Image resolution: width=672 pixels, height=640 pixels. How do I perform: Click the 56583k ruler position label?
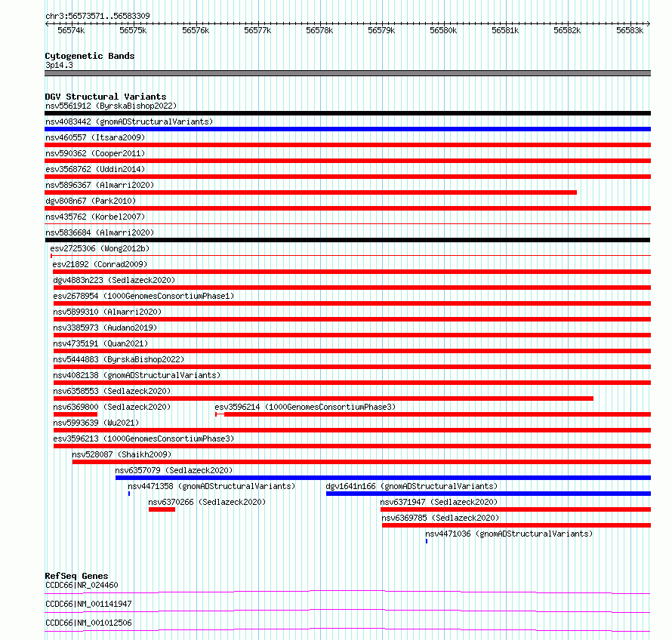[x=630, y=30]
